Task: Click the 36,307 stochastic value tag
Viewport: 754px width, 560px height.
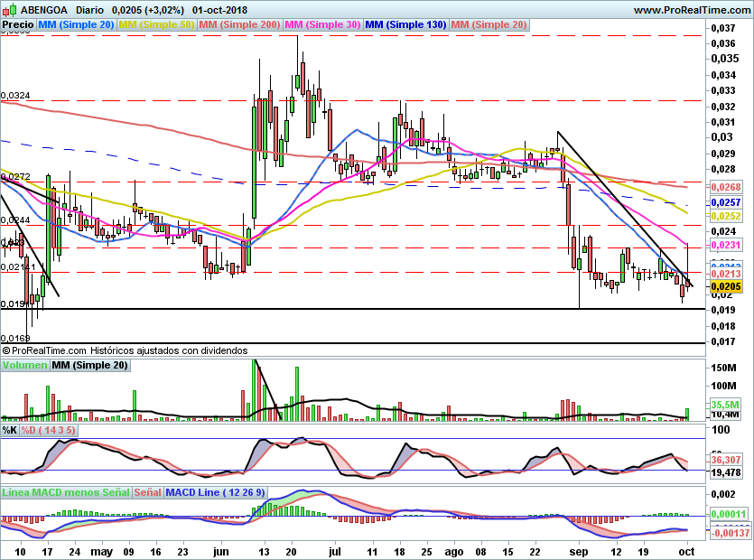Action: click(x=726, y=460)
